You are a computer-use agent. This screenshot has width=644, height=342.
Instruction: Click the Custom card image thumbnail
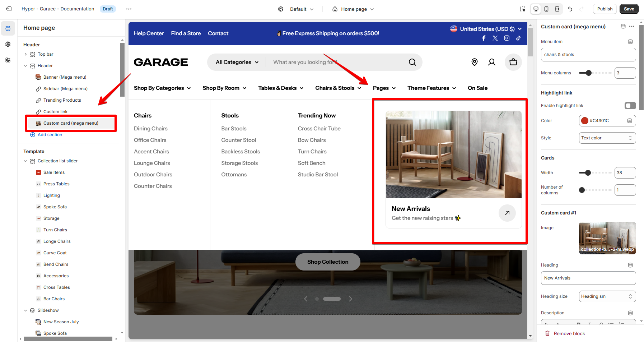(x=607, y=238)
